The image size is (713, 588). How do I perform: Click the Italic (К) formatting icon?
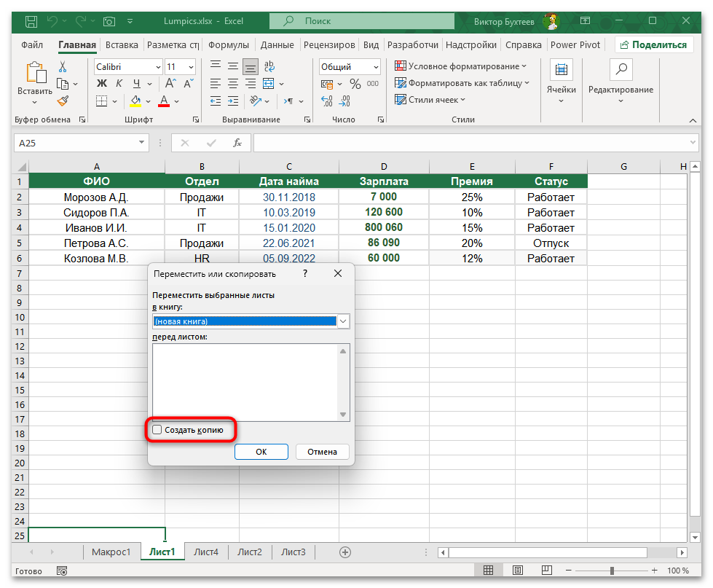(x=118, y=83)
